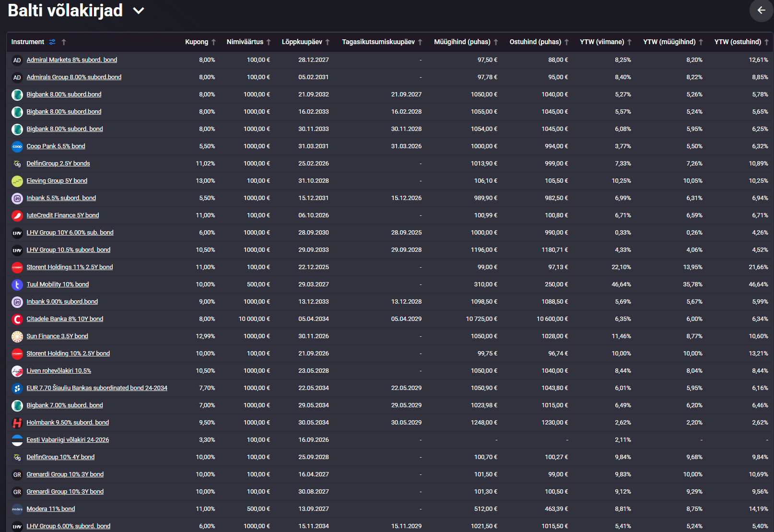
Task: Sort by Nimiväärtus column arrow
Action: [x=269, y=42]
